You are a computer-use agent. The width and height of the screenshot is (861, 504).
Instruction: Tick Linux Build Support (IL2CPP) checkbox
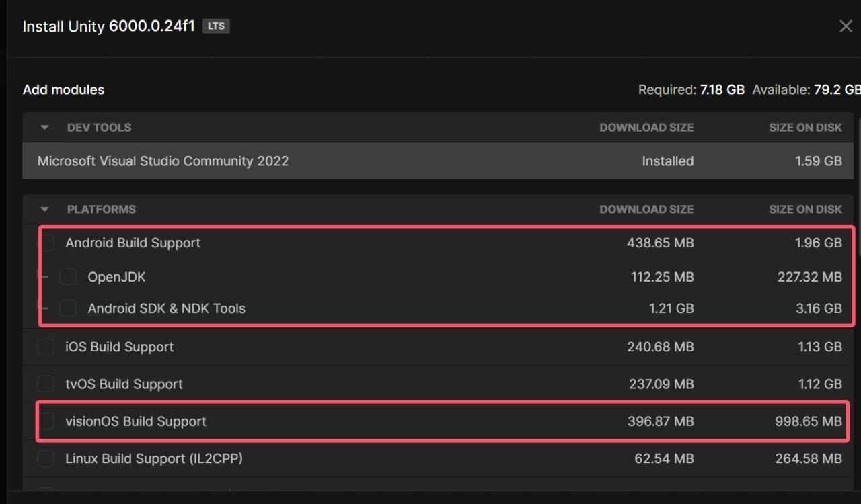(46, 459)
